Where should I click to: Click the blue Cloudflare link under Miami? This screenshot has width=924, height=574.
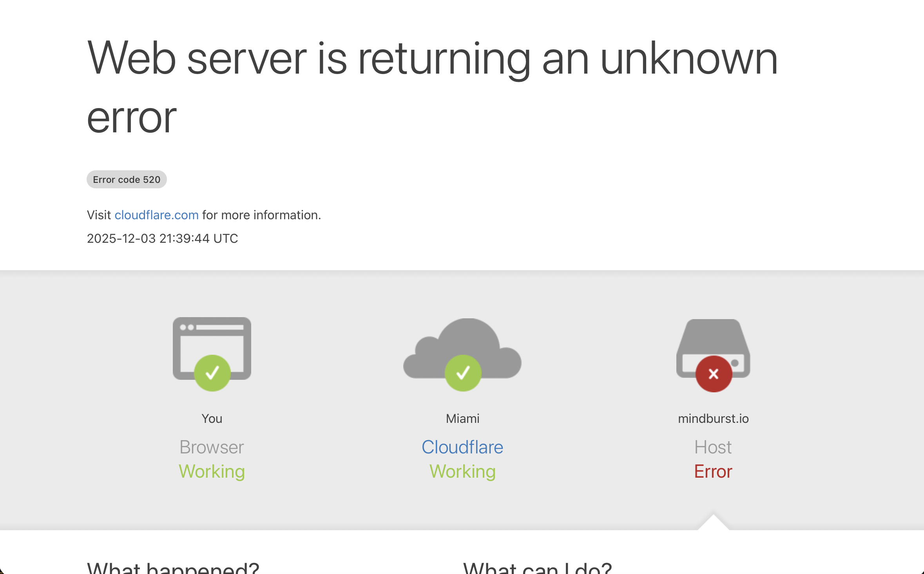point(462,447)
